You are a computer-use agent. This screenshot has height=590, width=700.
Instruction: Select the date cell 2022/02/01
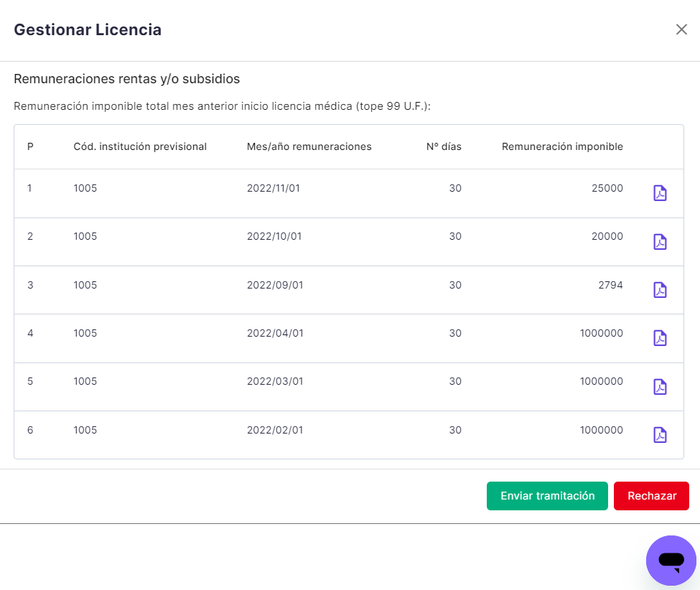tap(275, 430)
